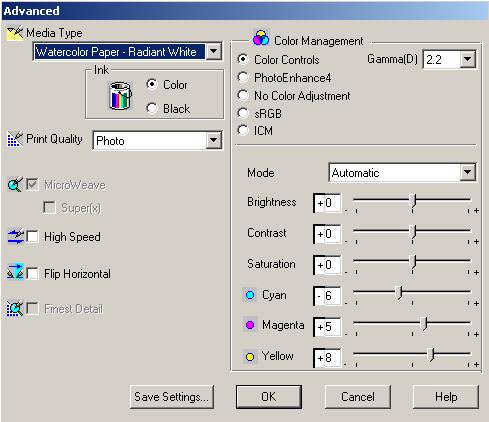Select the ICM color management option
This screenshot has width=489, height=422.
[x=243, y=130]
